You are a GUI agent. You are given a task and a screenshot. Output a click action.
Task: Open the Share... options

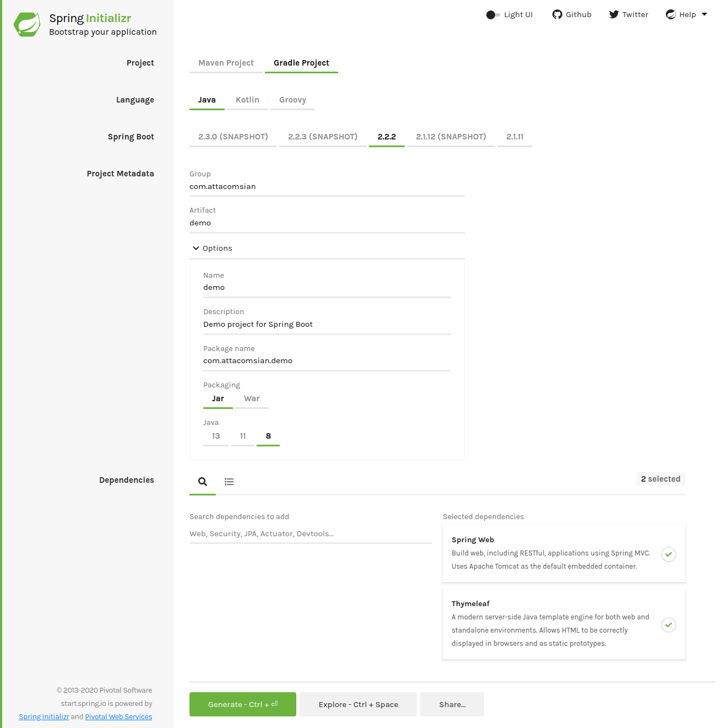(452, 704)
